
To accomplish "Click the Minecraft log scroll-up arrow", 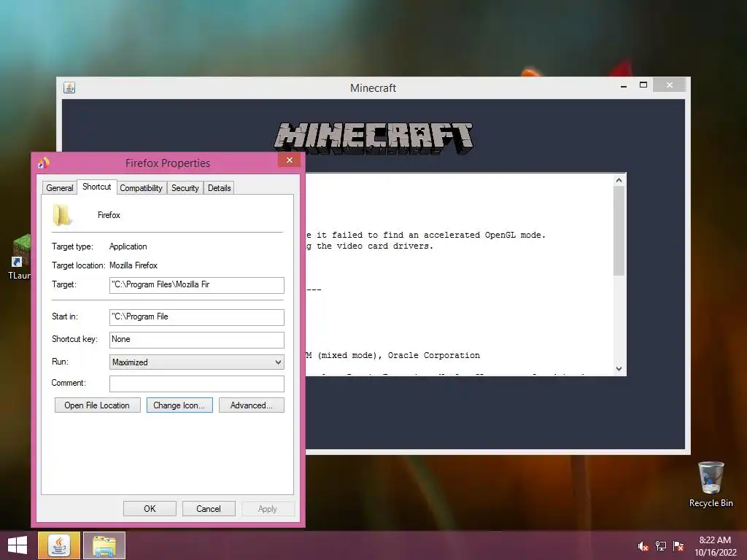I will coord(619,180).
